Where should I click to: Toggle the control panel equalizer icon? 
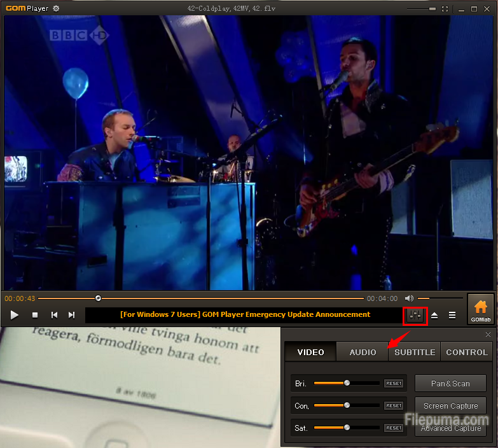click(x=415, y=315)
